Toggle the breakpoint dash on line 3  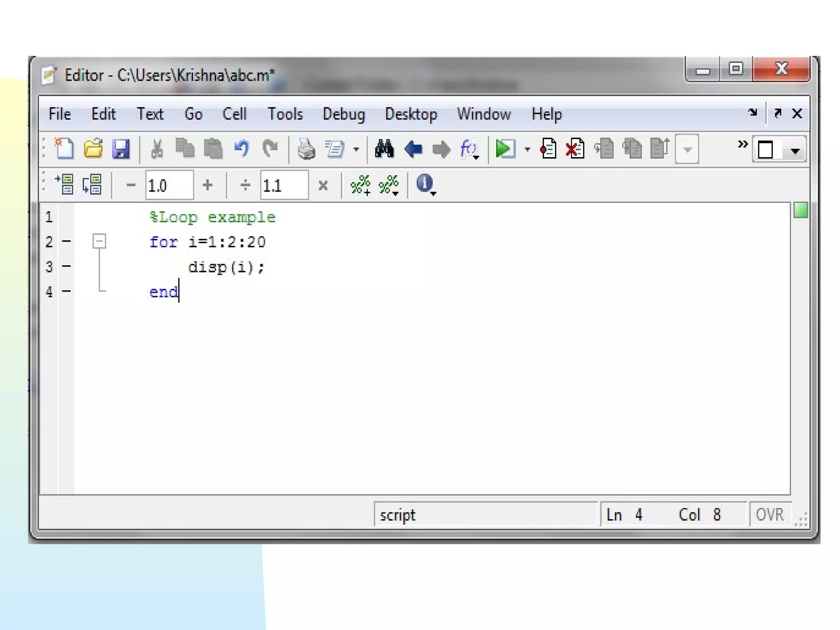(66, 267)
